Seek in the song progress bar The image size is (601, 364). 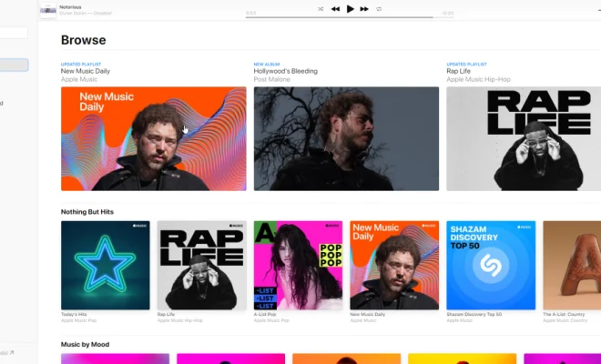[x=350, y=17]
